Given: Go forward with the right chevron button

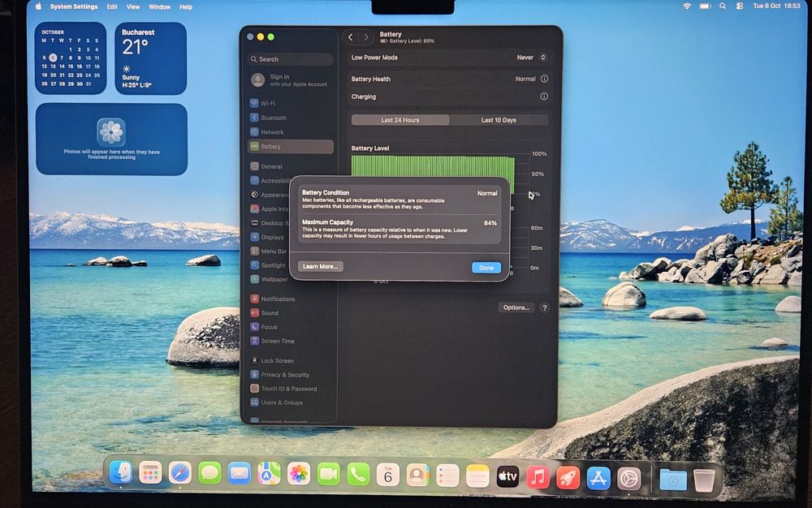Looking at the screenshot, I should (x=365, y=37).
